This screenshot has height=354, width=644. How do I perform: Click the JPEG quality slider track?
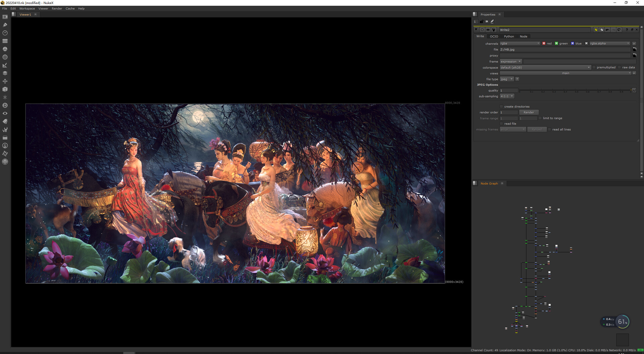pos(575,91)
